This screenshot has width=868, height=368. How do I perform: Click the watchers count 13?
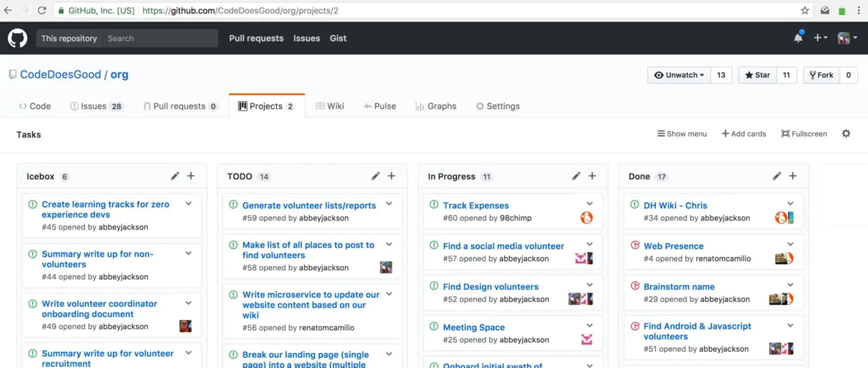click(721, 75)
